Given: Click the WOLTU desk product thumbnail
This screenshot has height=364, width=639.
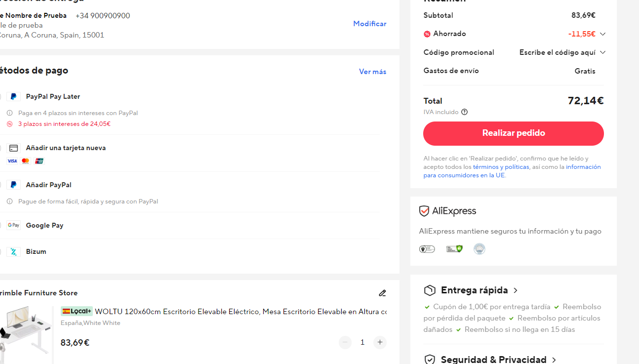Looking at the screenshot, I should click(x=26, y=335).
